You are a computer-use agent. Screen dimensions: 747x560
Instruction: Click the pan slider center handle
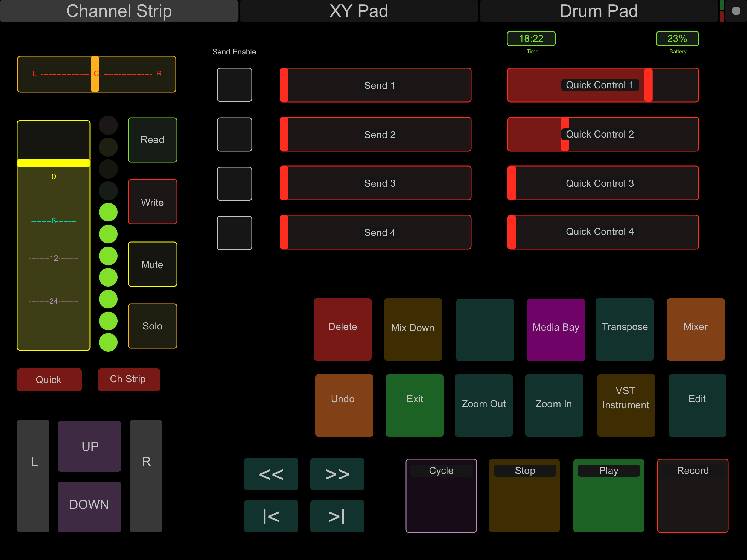pyautogui.click(x=95, y=74)
